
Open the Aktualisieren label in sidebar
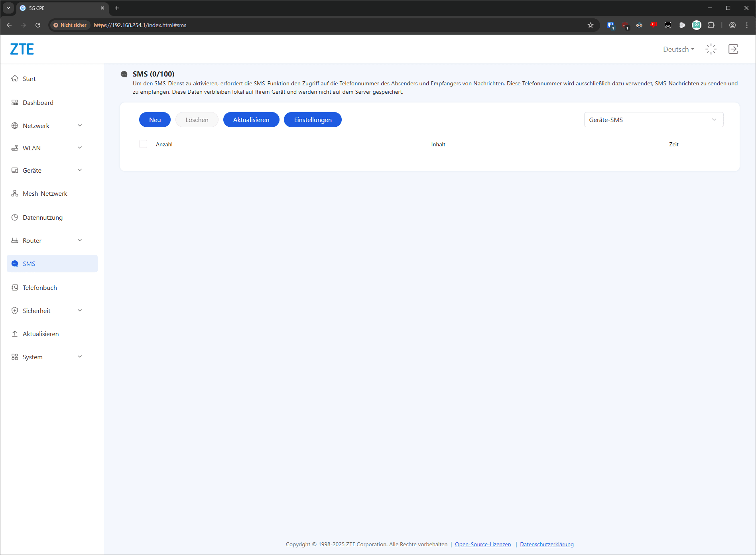coord(41,334)
